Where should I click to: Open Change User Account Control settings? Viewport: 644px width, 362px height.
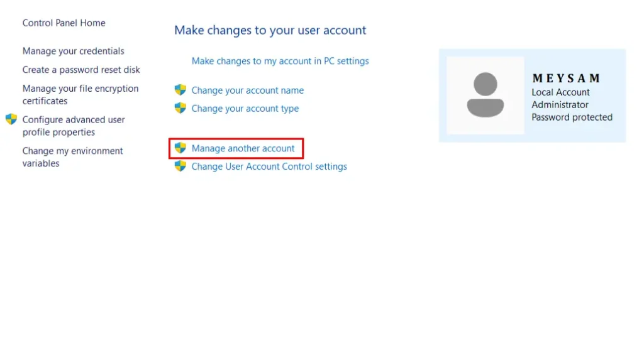coord(269,167)
